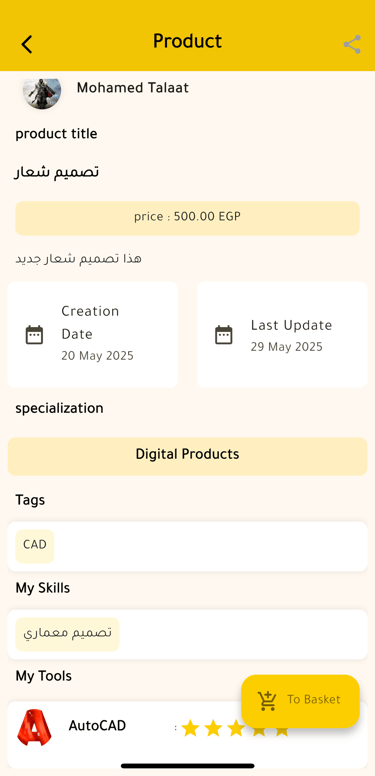Open seller name Mohamed Talaat
Screen dimensions: 375x776
click(133, 88)
